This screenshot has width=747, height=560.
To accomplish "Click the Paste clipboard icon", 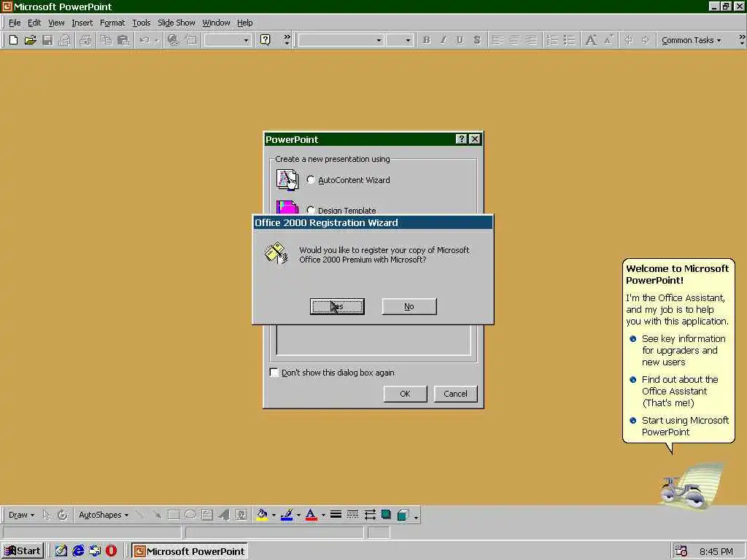I will [123, 40].
